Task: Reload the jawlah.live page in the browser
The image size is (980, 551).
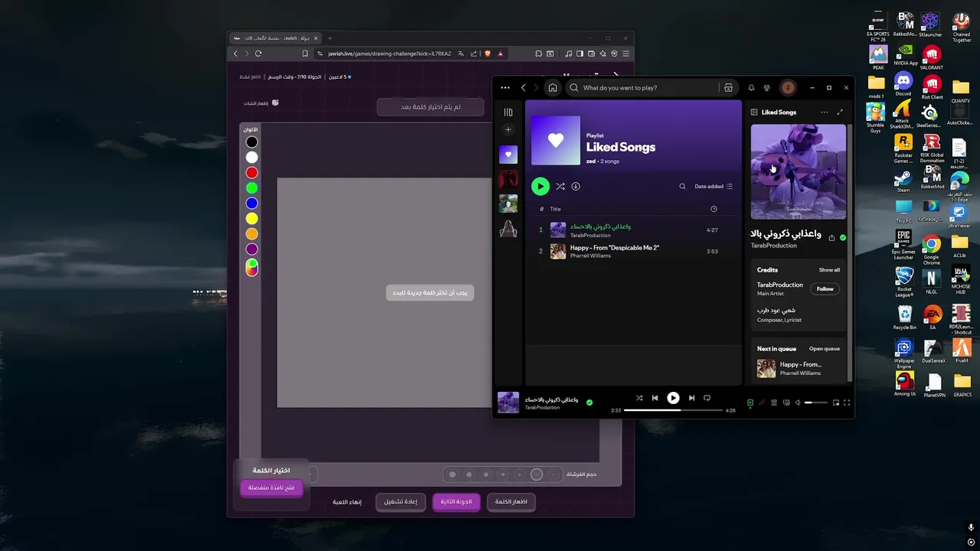Action: (258, 54)
